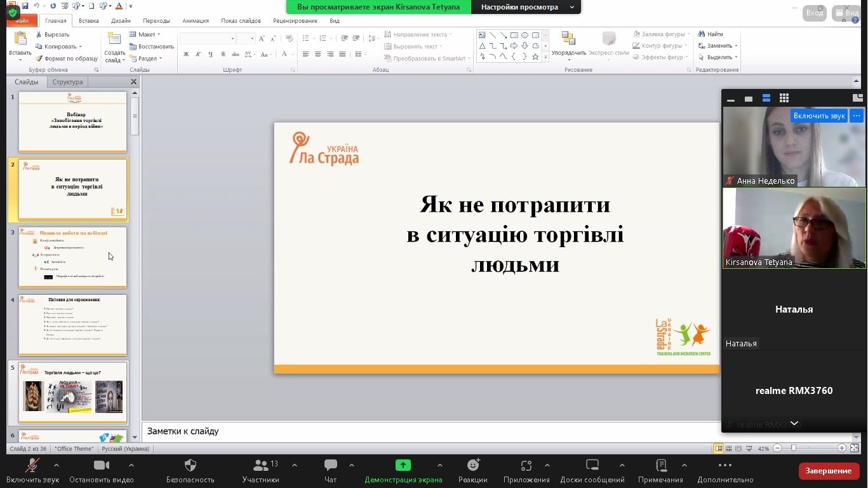The width and height of the screenshot is (868, 488).
Task: Click the Arrange (Упорядочить) icon
Action: [568, 38]
